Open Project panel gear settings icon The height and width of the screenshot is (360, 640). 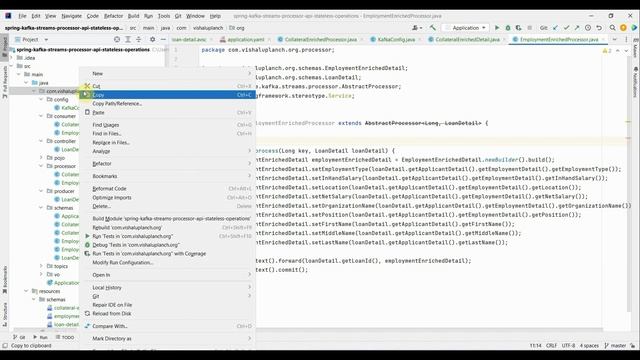(152, 40)
